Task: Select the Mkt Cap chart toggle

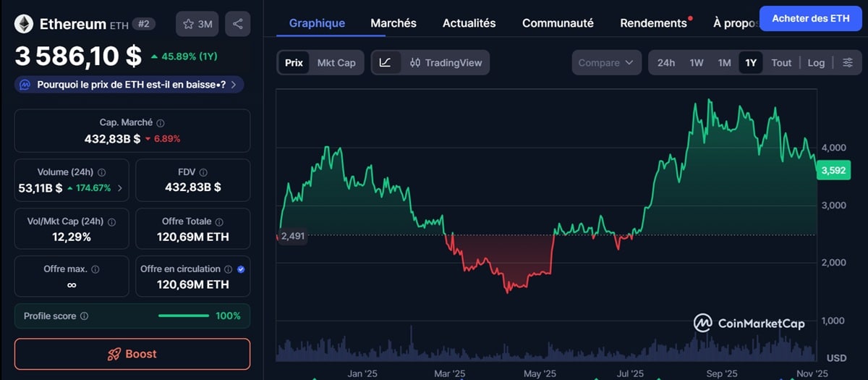Action: point(336,63)
